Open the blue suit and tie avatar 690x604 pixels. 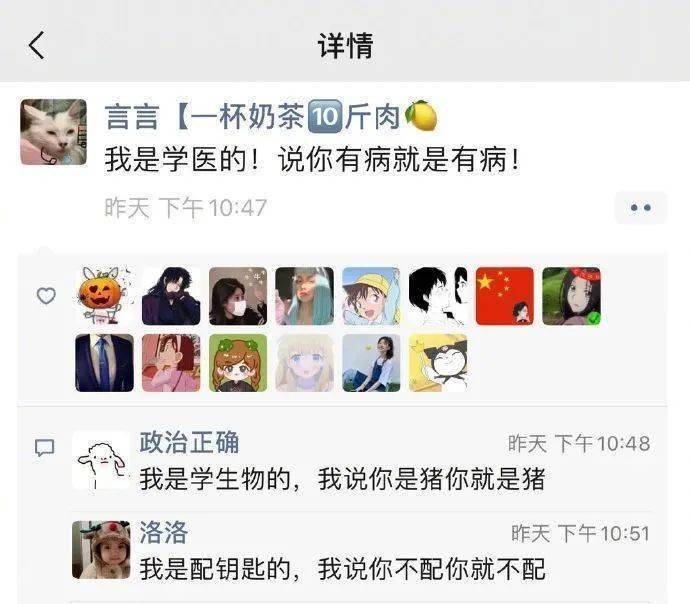[104, 362]
